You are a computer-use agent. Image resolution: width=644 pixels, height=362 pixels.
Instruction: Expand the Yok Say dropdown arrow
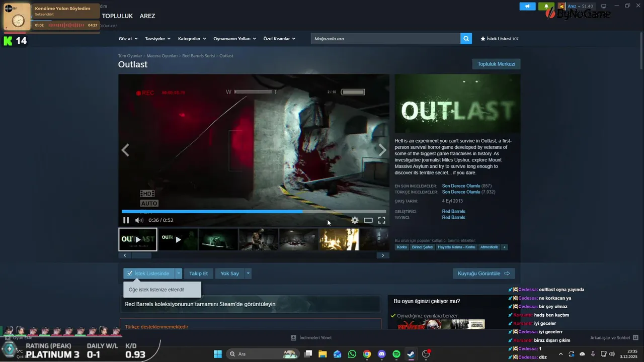click(248, 274)
